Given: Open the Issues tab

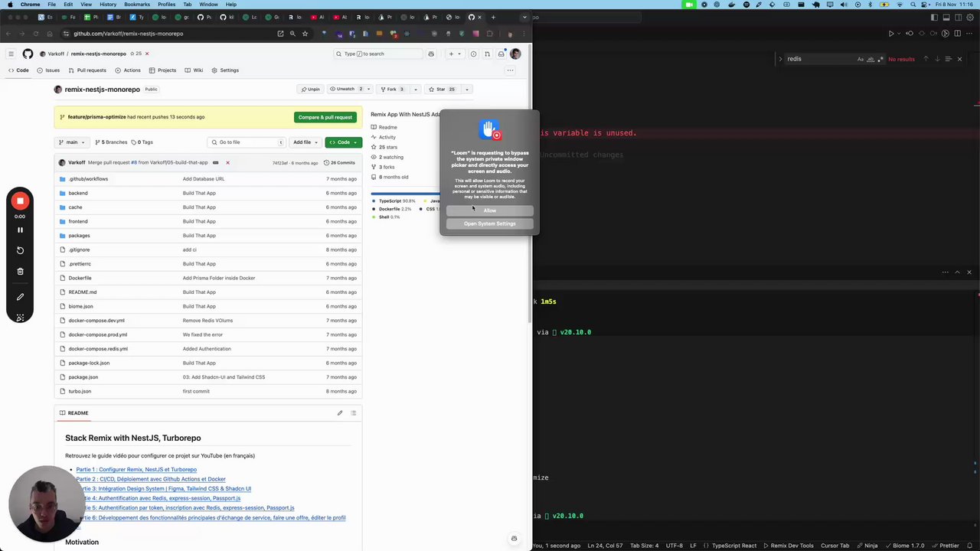Looking at the screenshot, I should [48, 70].
